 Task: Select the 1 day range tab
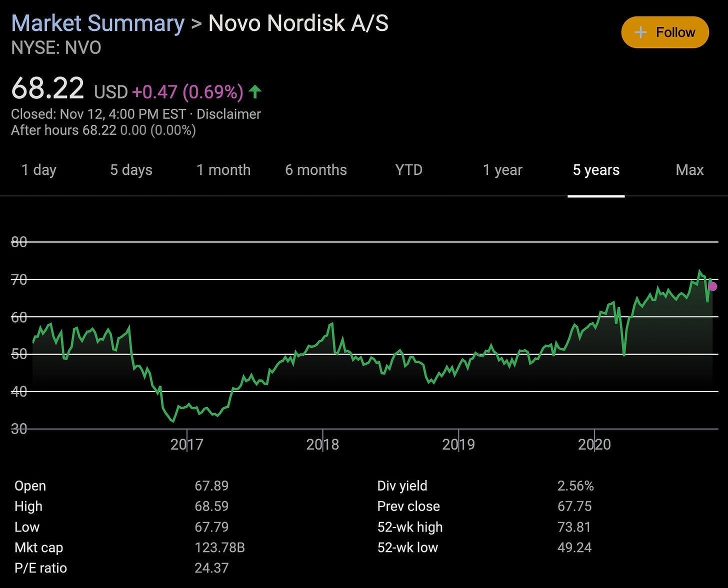coord(39,170)
